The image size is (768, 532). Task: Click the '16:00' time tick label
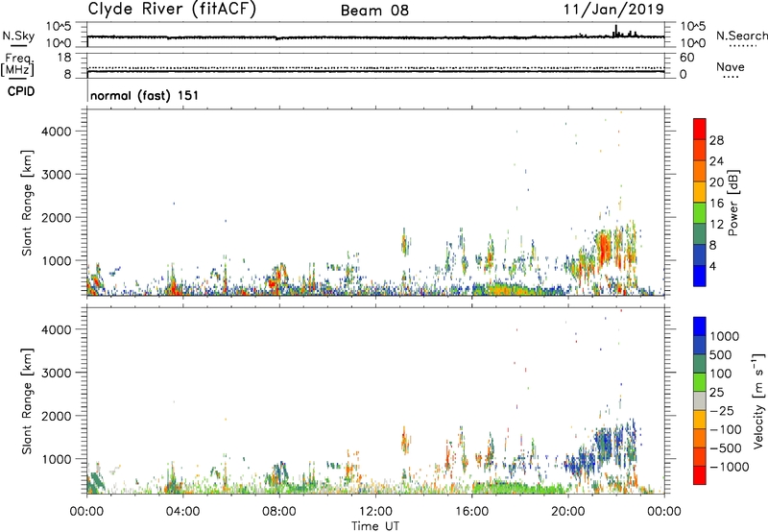pyautogui.click(x=471, y=512)
